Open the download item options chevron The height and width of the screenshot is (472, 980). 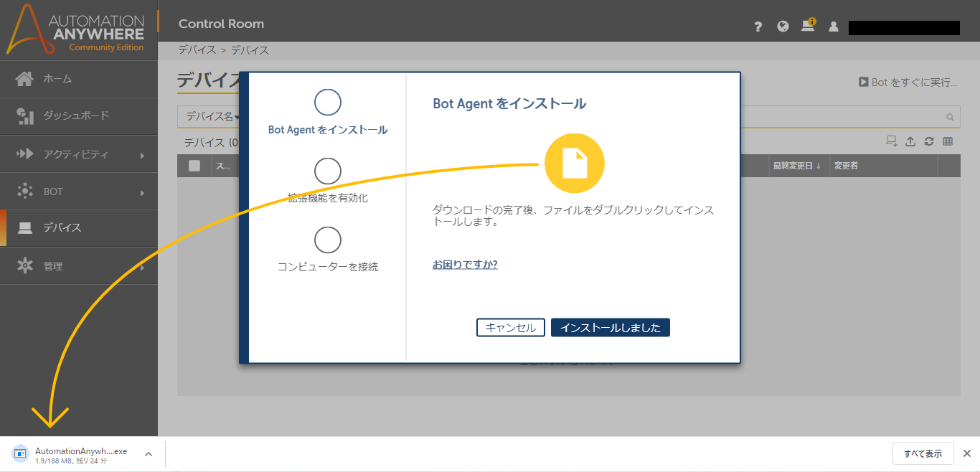coord(148,454)
